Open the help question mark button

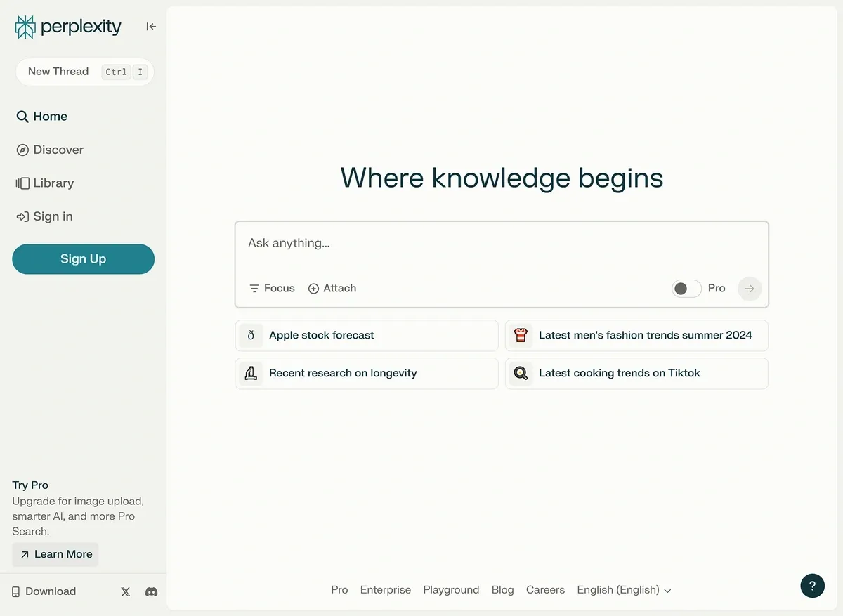pyautogui.click(x=813, y=586)
